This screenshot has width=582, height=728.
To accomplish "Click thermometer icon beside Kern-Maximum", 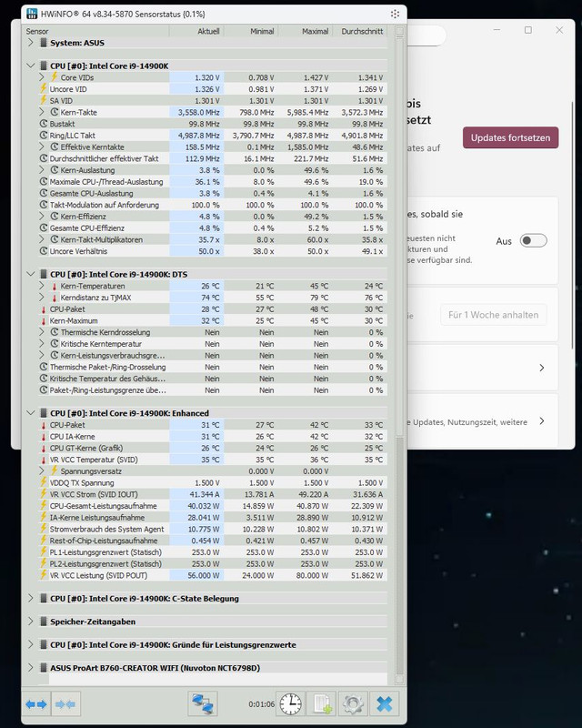I will tap(44, 321).
